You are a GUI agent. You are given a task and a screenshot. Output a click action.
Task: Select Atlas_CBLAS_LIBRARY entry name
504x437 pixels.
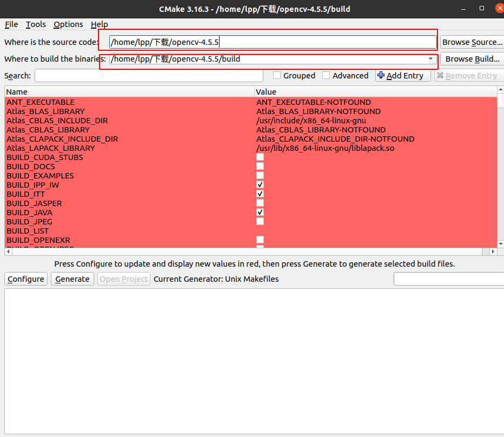coord(48,130)
